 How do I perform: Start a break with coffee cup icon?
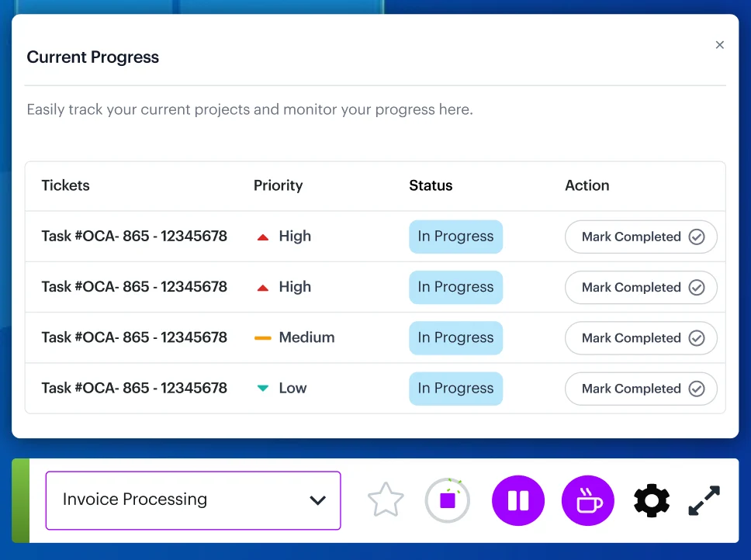tap(587, 500)
